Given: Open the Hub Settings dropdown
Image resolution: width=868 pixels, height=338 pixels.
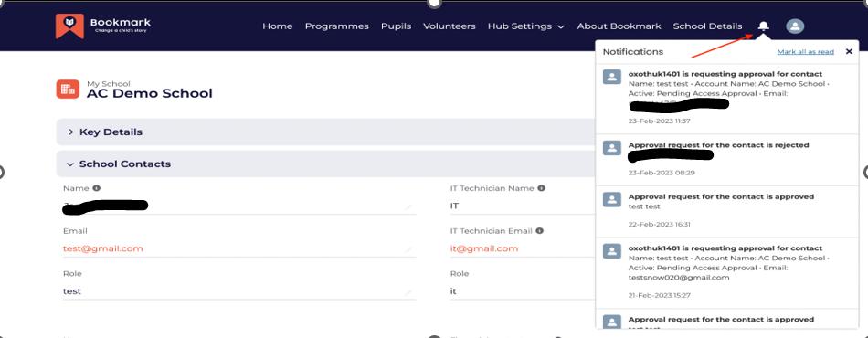Looking at the screenshot, I should (x=526, y=26).
